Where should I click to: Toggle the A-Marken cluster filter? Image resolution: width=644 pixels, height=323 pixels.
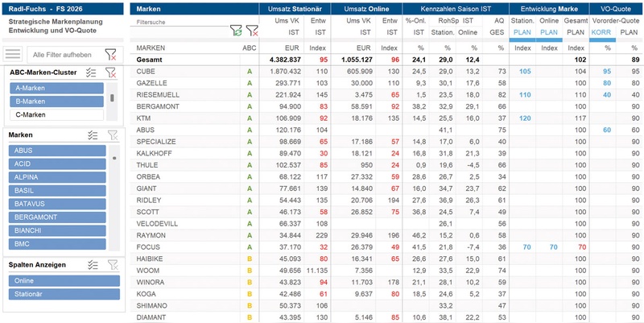point(56,88)
